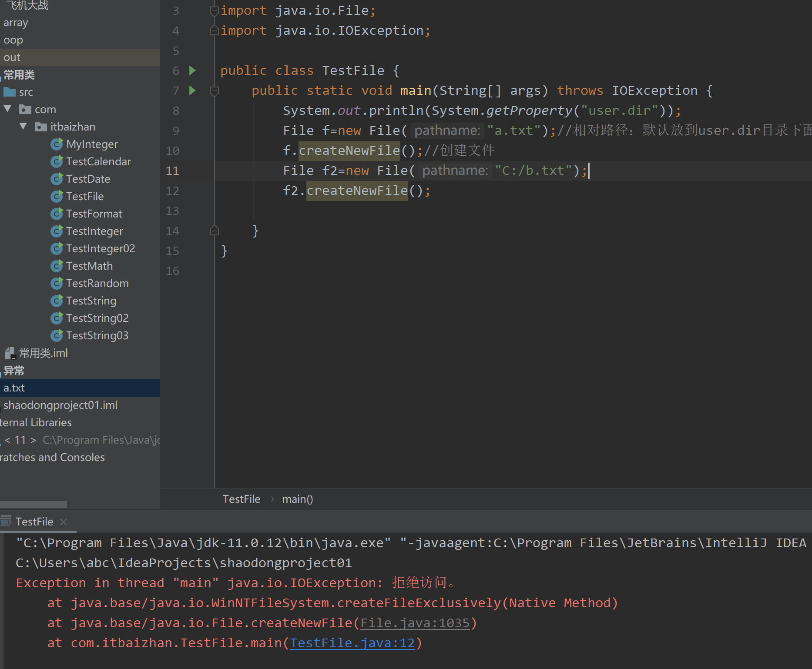The width and height of the screenshot is (812, 669).
Task: Open the TestString class icon
Action: click(x=57, y=301)
